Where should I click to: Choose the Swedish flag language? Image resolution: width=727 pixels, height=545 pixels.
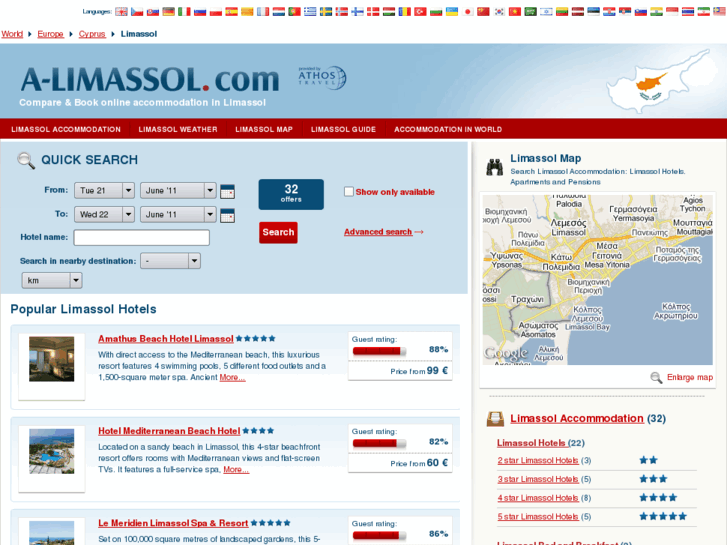pos(326,12)
